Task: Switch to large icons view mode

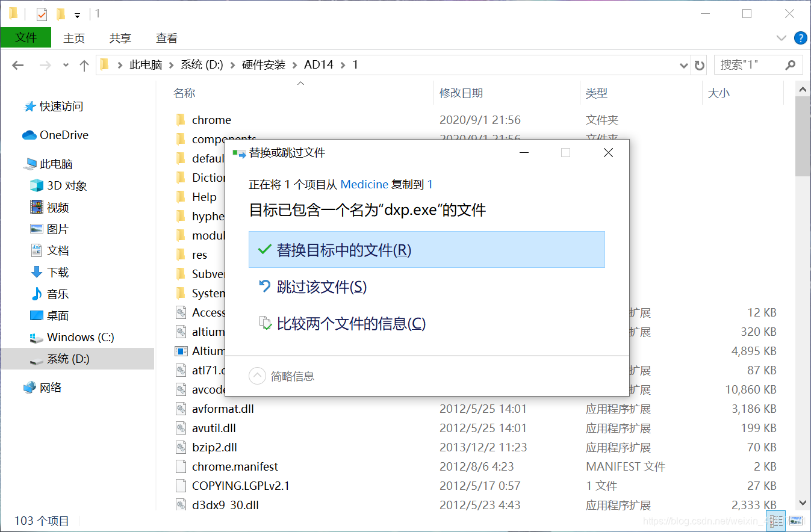Action: (x=796, y=521)
